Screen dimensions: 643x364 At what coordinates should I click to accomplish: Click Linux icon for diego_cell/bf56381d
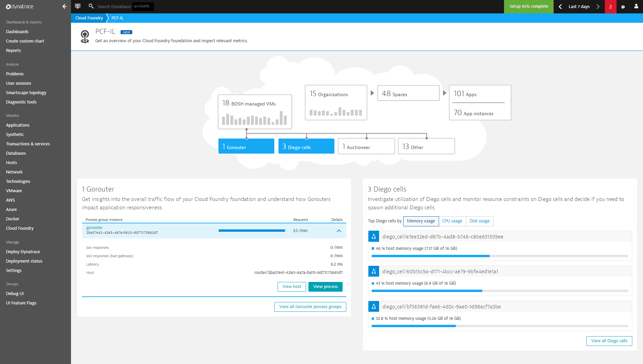click(374, 306)
